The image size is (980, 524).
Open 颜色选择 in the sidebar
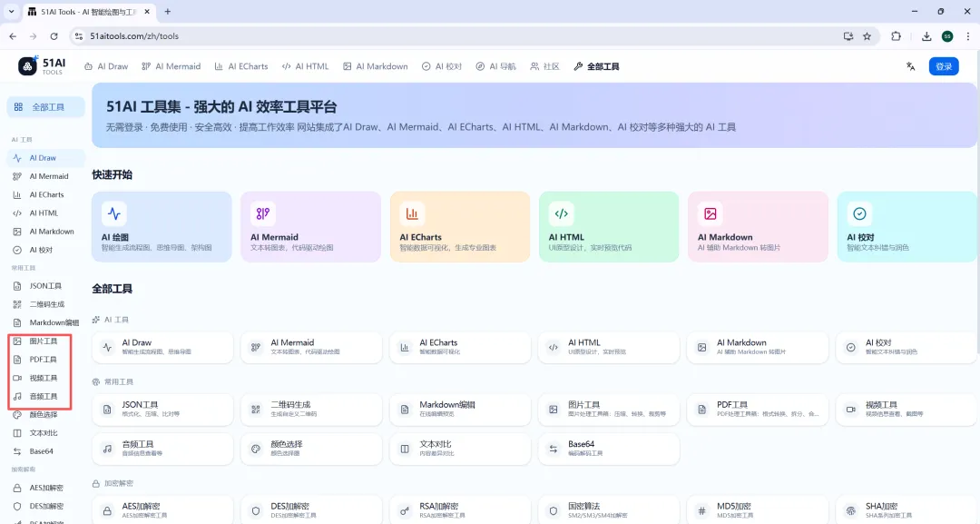click(x=45, y=415)
